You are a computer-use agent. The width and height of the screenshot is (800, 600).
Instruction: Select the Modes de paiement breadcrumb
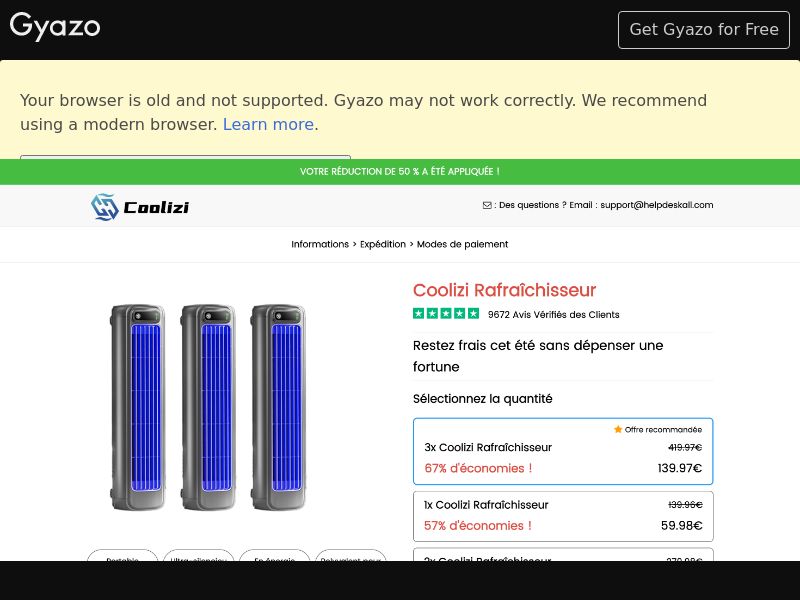point(462,244)
